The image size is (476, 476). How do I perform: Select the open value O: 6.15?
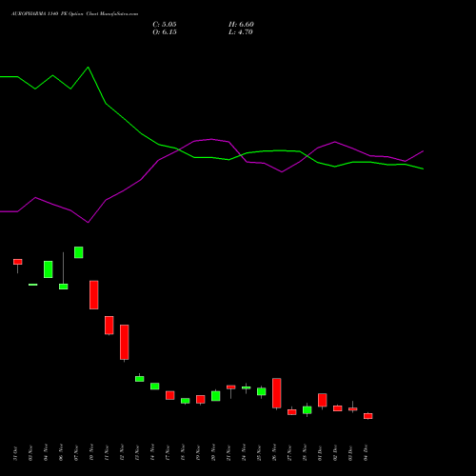tap(165, 32)
